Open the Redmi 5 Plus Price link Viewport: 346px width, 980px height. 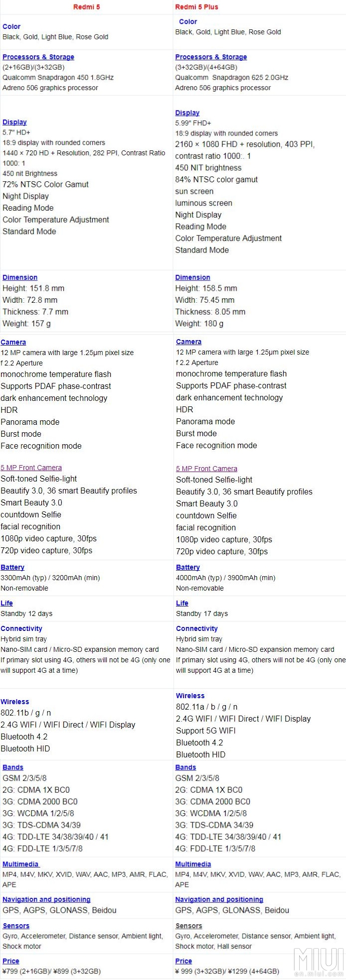tap(183, 961)
